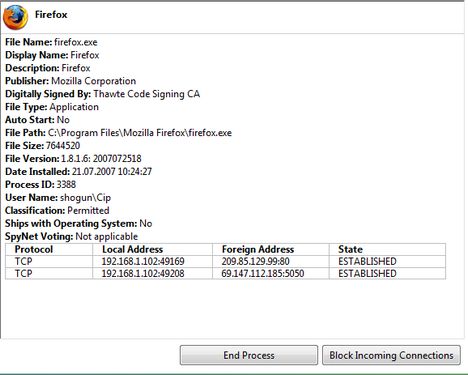Select the Display Name Firefox line

tap(52, 55)
